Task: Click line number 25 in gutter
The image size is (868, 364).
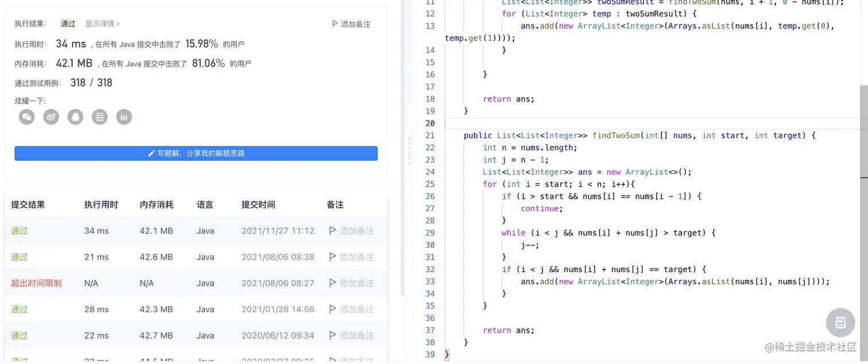Action: (430, 184)
